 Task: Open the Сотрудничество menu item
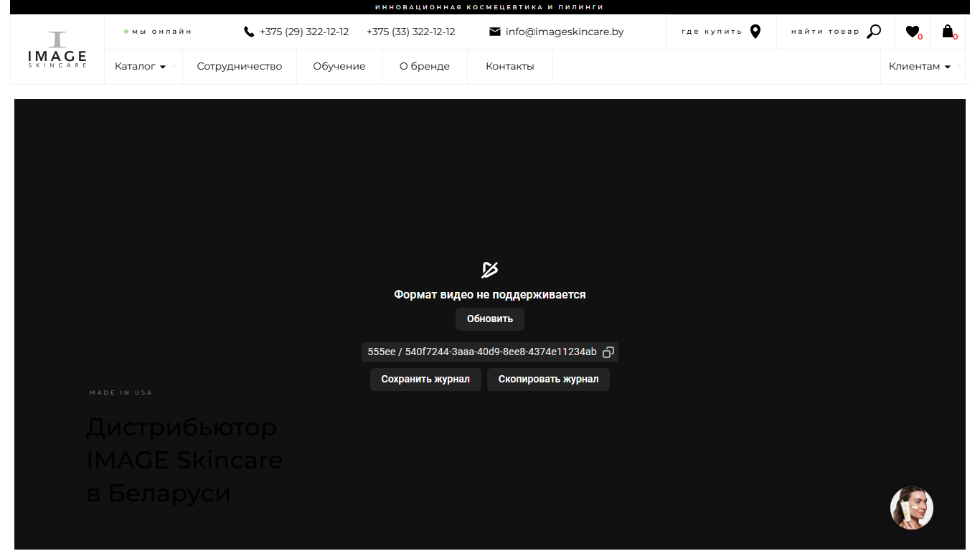[x=240, y=67]
